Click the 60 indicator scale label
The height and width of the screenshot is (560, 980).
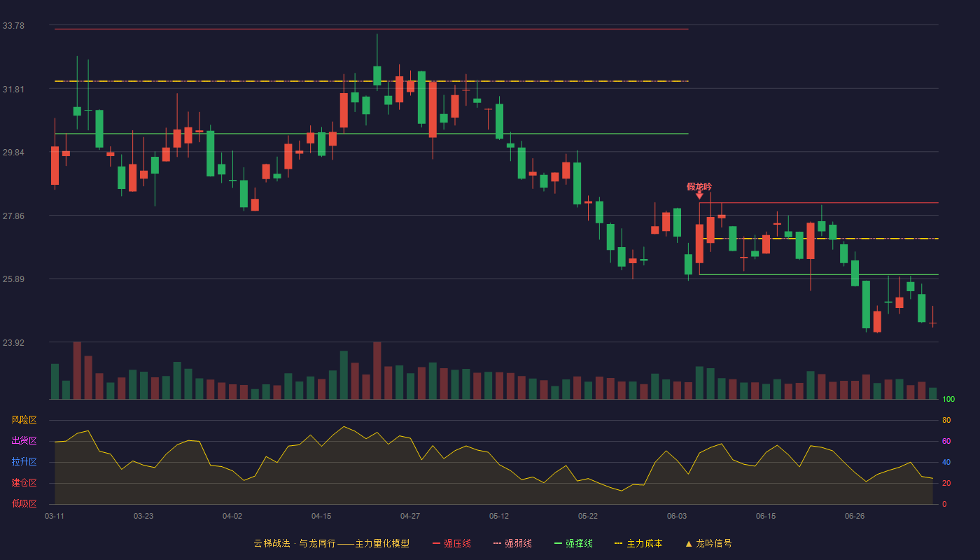coord(946,441)
